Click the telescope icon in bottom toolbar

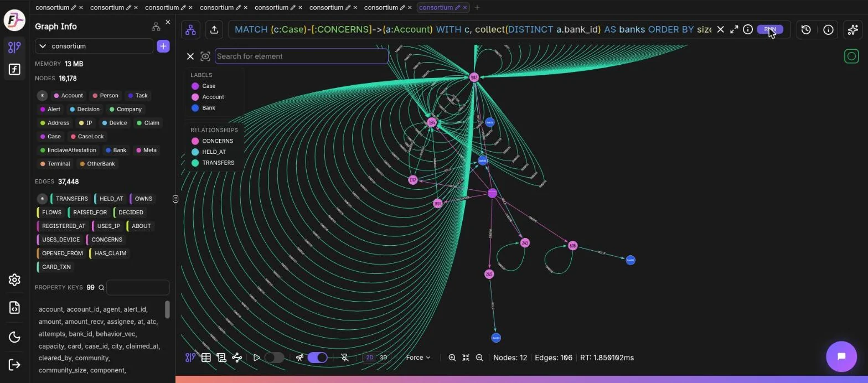point(299,358)
